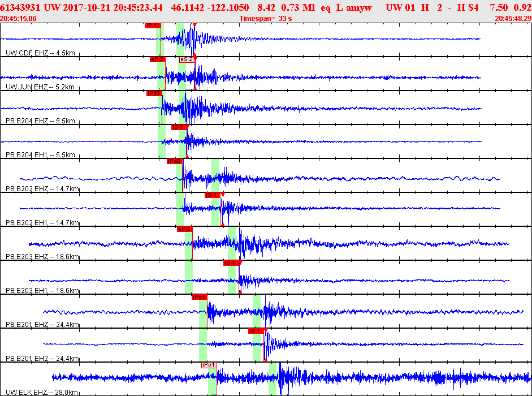Click the PB B201 EH2 -- 24.4km label
Viewport: 532px width, 396px height.
(x=42, y=359)
